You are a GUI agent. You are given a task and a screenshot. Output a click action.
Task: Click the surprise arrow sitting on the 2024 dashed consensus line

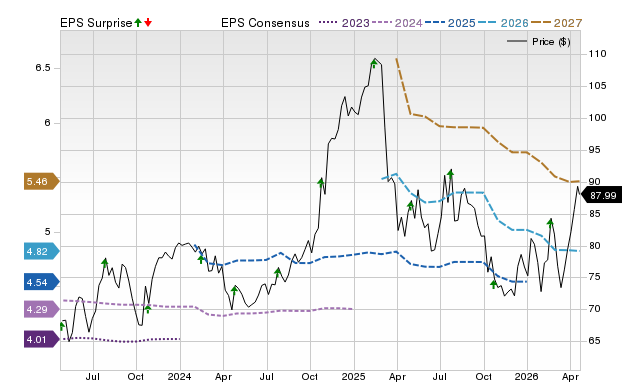148,309
